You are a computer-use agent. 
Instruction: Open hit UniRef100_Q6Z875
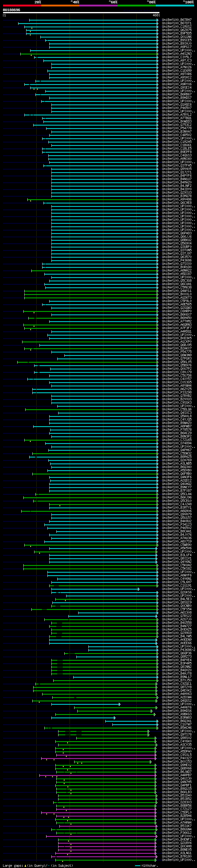click(177, 30)
